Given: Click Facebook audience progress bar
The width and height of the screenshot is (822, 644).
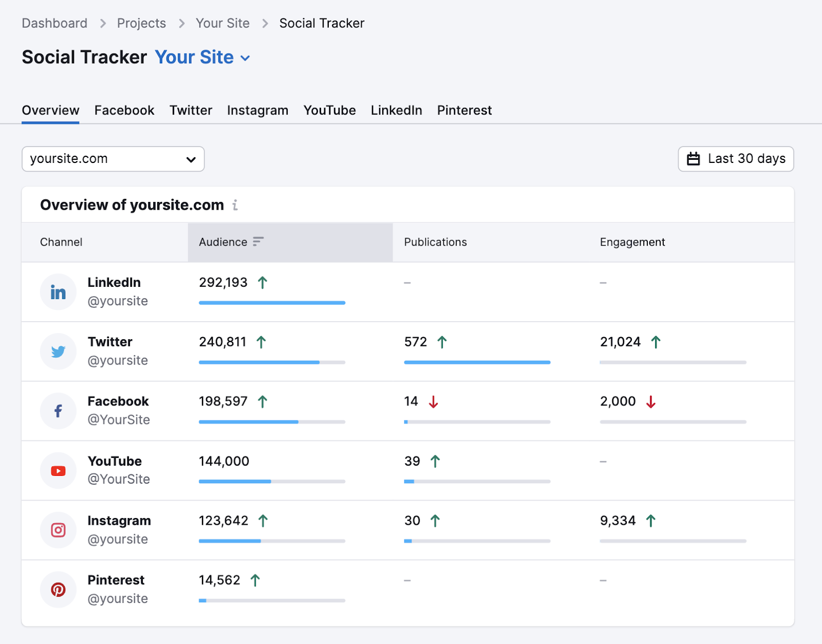Looking at the screenshot, I should [x=272, y=422].
